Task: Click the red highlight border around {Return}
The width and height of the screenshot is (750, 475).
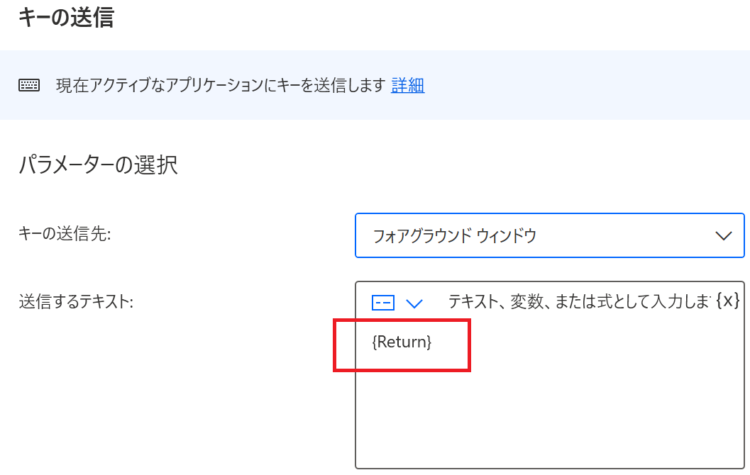Action: pos(402,321)
